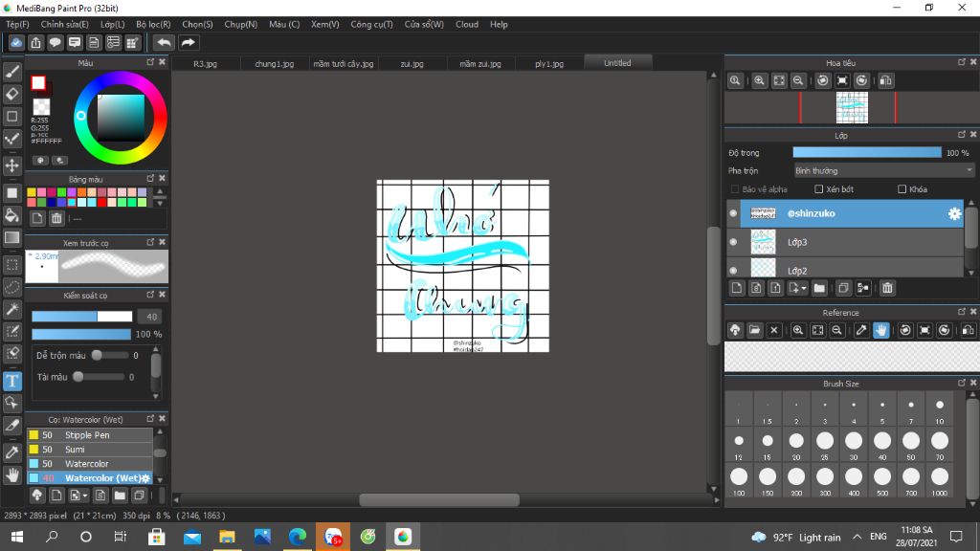This screenshot has height=551, width=980.
Task: Undock the Brush Size panel
Action: 961,383
